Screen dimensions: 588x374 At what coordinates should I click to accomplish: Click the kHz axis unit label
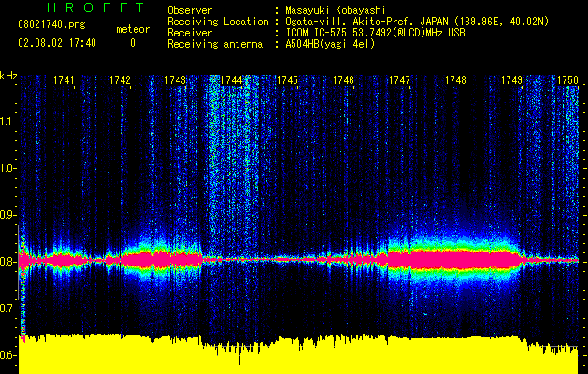coord(8,76)
